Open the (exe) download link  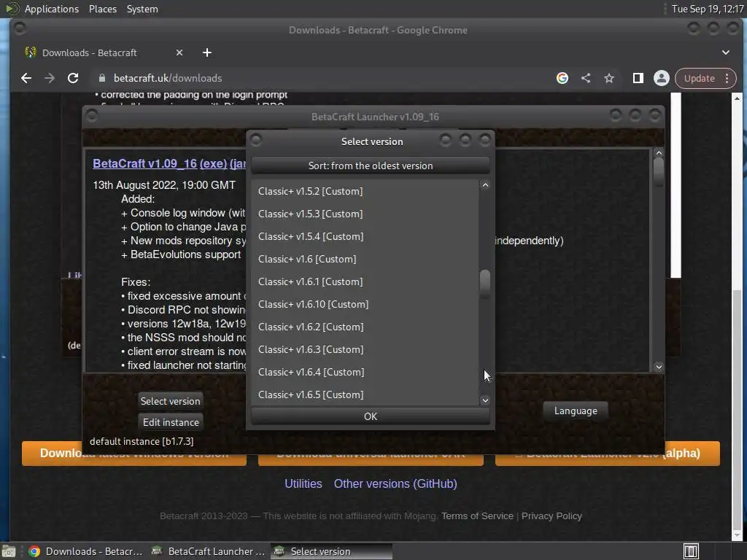213,163
